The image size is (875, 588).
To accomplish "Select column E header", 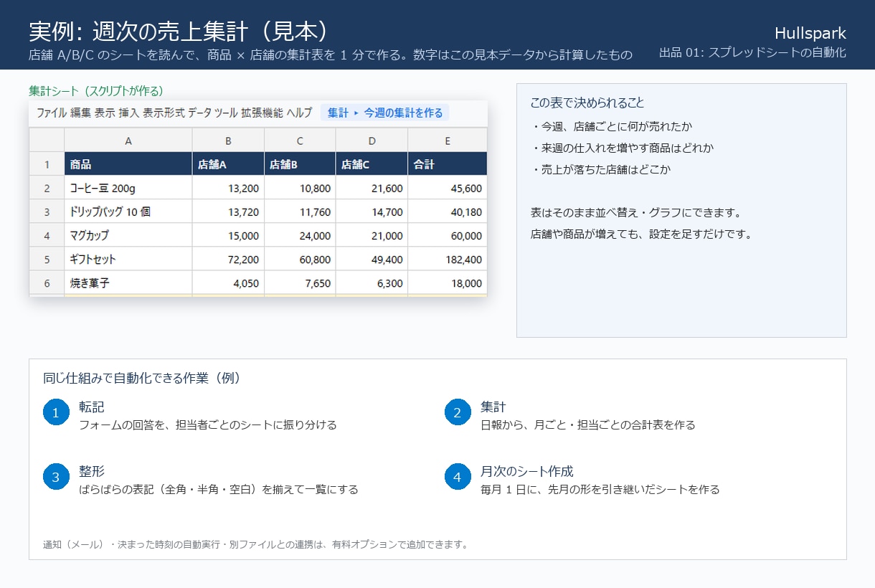I will (448, 141).
